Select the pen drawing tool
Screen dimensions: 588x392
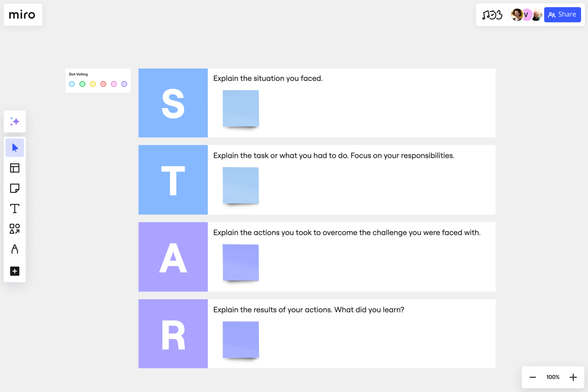click(15, 249)
